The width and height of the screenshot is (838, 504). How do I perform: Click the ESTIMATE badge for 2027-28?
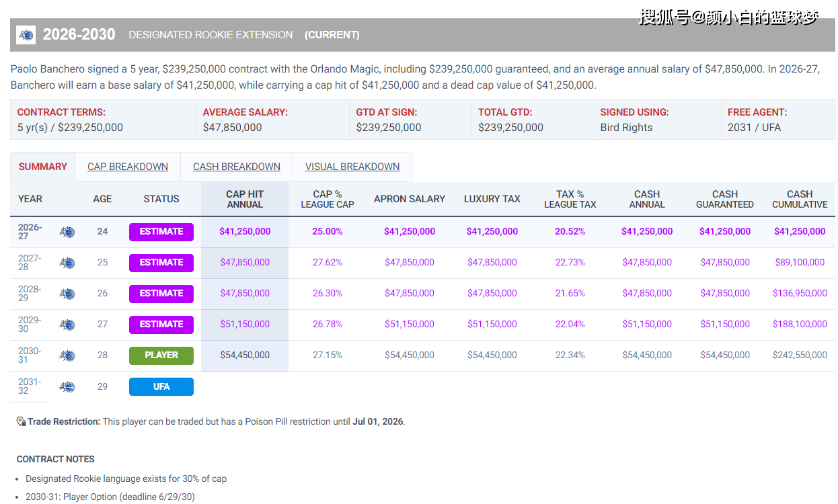161,263
